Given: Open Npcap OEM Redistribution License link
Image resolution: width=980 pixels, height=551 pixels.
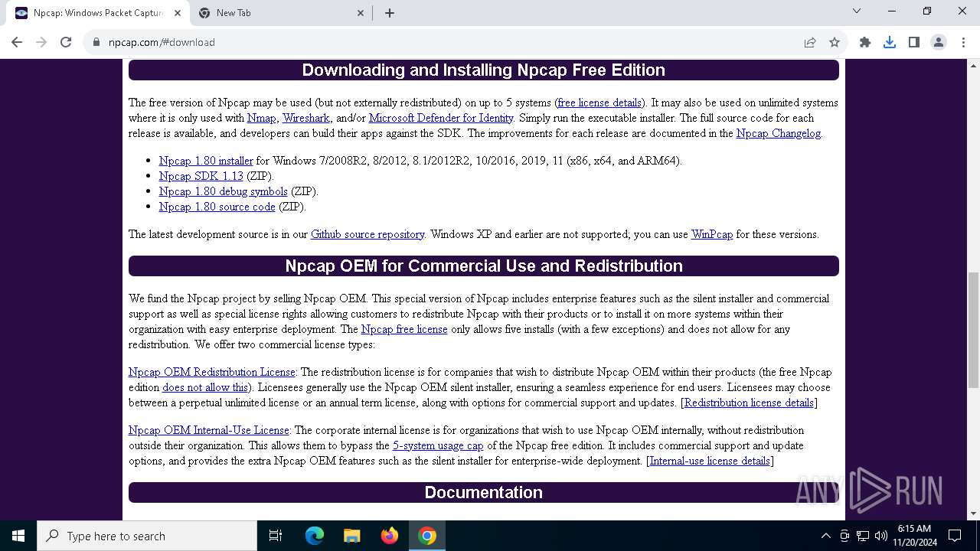Looking at the screenshot, I should point(212,372).
